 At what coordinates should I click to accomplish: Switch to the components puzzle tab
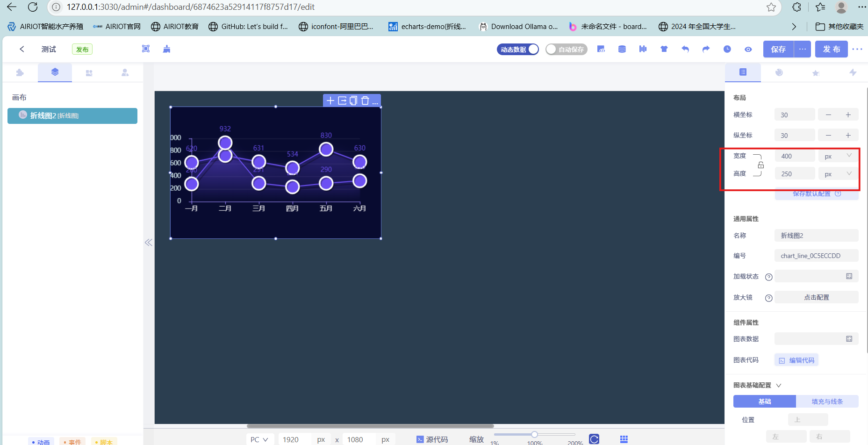(20, 72)
